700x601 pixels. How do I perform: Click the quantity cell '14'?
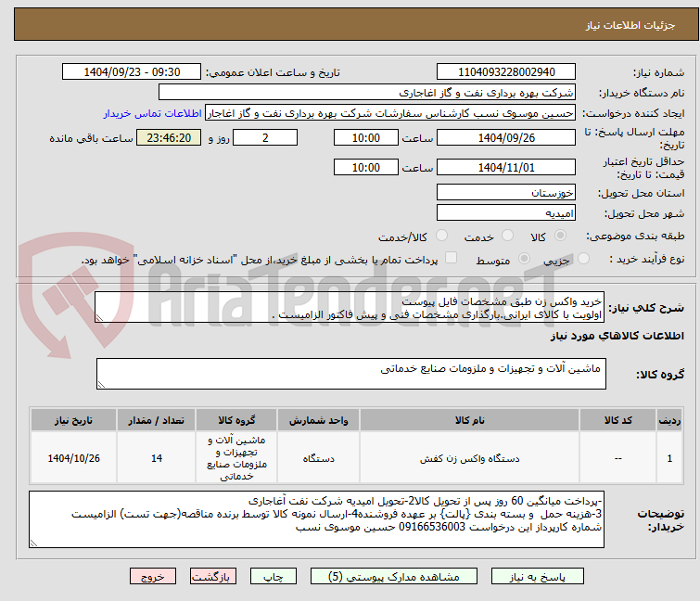(x=157, y=458)
